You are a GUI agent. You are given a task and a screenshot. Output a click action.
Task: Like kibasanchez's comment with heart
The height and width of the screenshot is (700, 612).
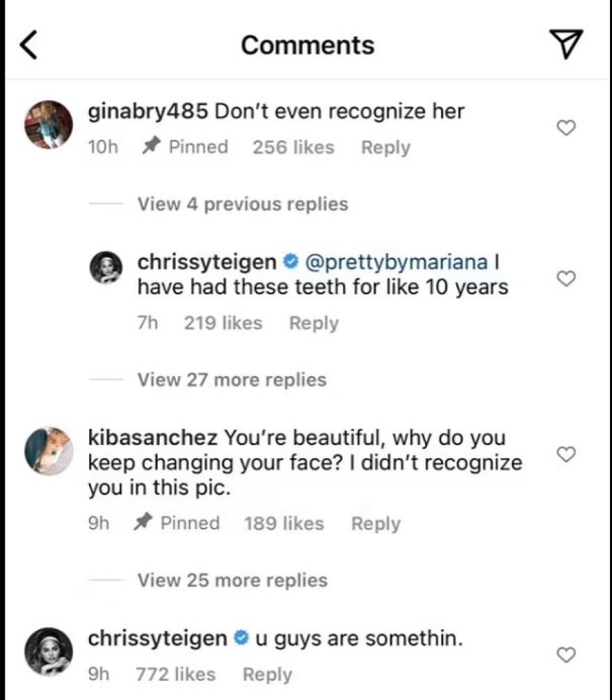567,455
